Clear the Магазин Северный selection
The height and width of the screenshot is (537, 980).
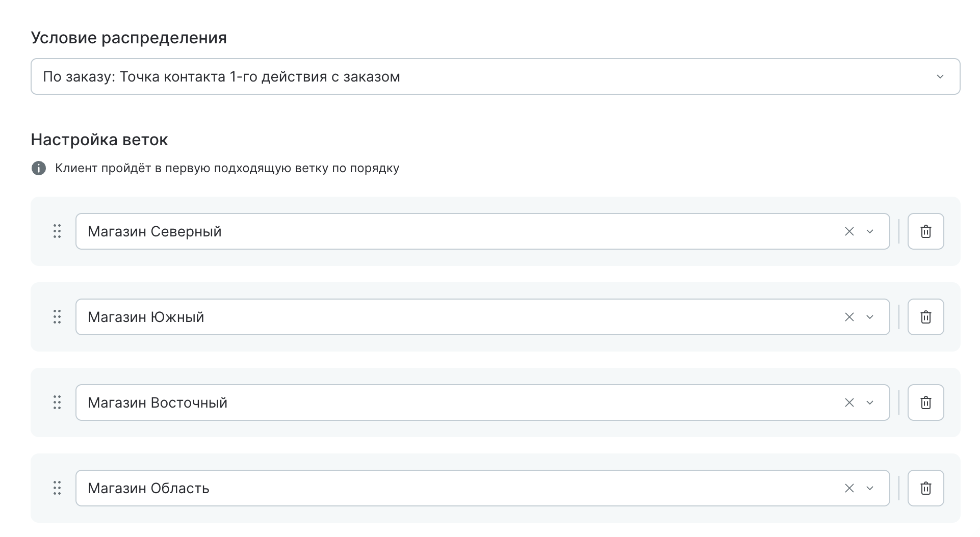click(849, 231)
